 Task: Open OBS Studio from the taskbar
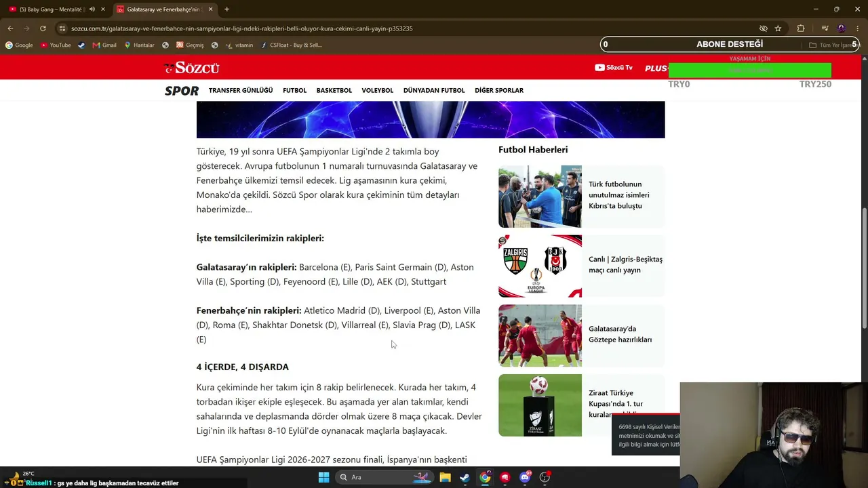[545, 477]
